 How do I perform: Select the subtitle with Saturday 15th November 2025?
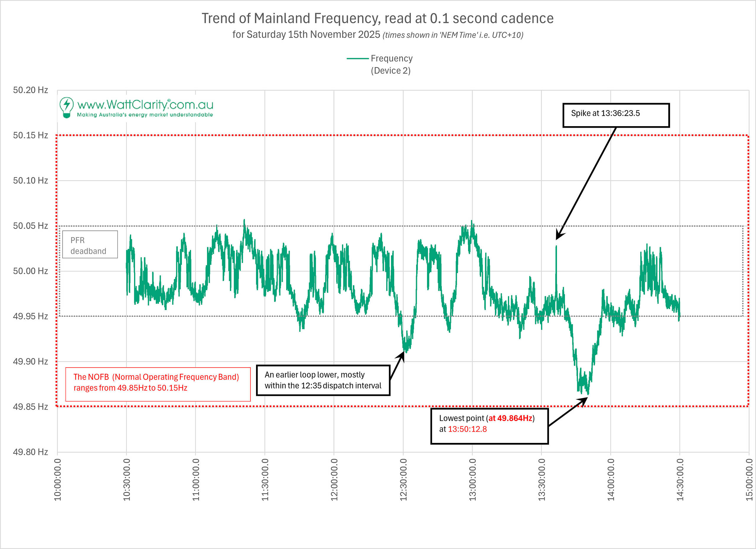[x=377, y=35]
